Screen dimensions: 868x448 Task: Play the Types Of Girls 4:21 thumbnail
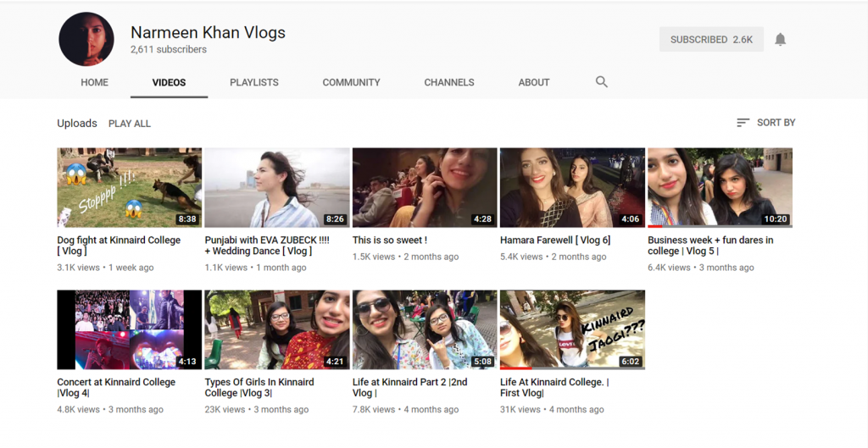[x=277, y=329]
